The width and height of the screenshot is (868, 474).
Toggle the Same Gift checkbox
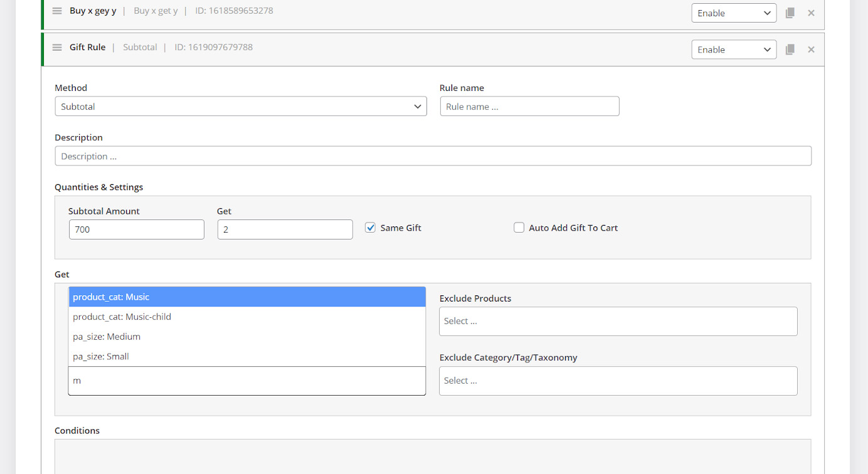pos(371,228)
